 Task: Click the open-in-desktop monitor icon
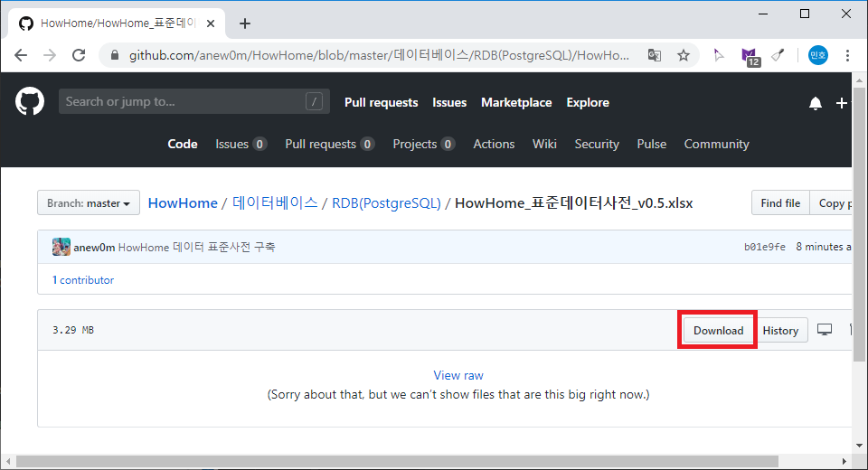click(825, 330)
